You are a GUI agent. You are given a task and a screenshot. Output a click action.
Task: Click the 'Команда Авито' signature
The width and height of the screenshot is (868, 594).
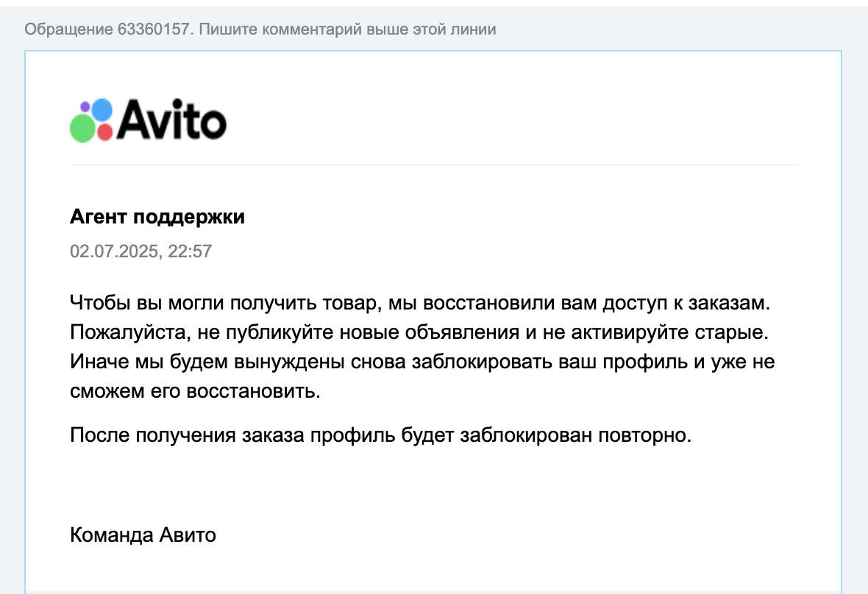pyautogui.click(x=143, y=535)
